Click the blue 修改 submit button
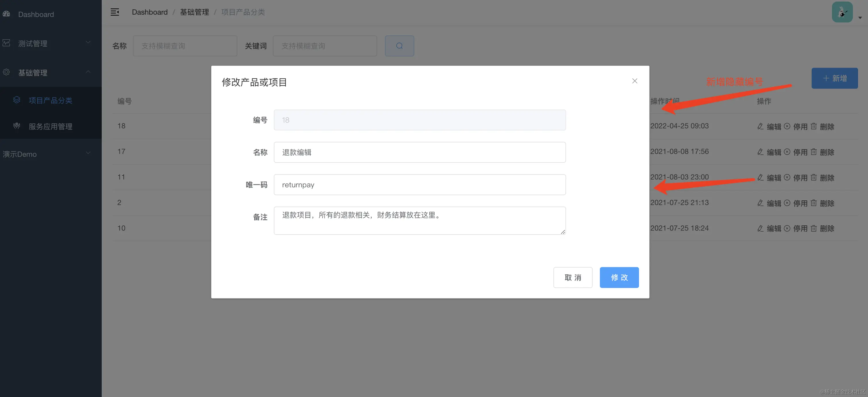 pos(619,277)
